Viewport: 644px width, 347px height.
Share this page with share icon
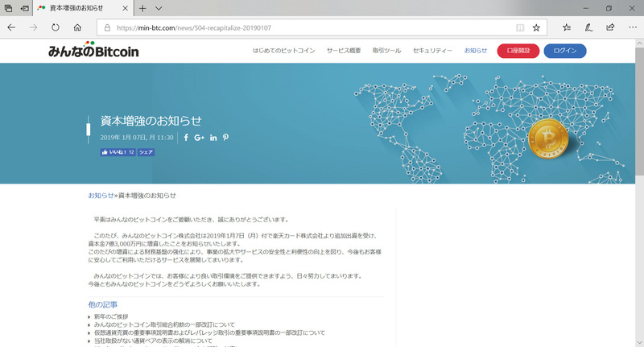pos(610,27)
